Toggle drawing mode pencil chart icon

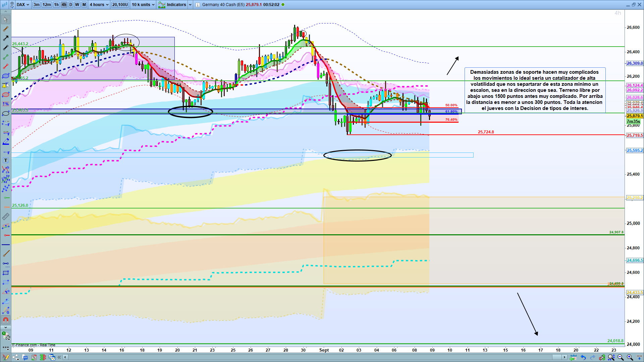(6, 357)
